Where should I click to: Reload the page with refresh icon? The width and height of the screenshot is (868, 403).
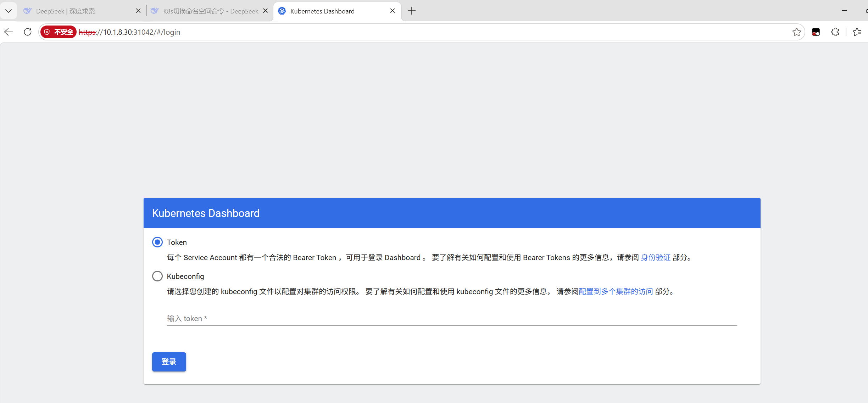(x=28, y=32)
